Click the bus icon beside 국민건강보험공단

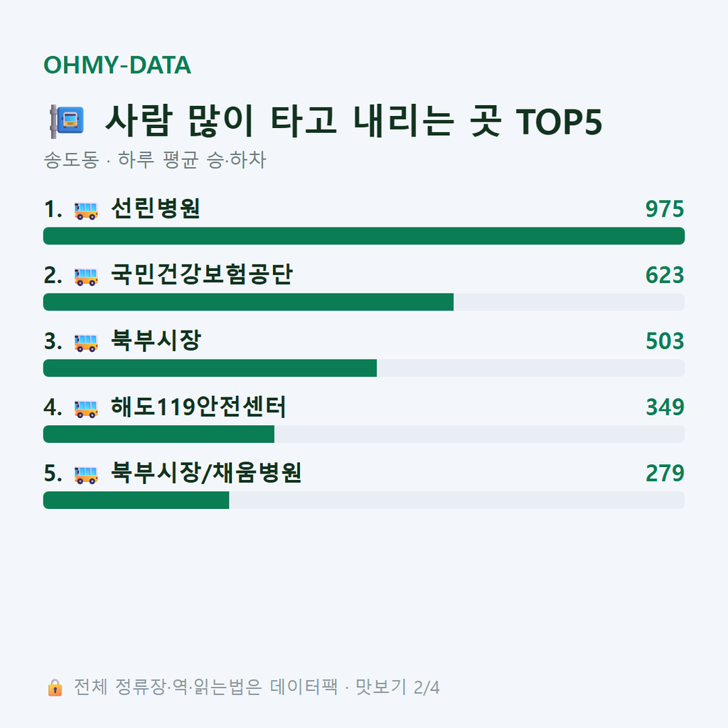(86, 277)
